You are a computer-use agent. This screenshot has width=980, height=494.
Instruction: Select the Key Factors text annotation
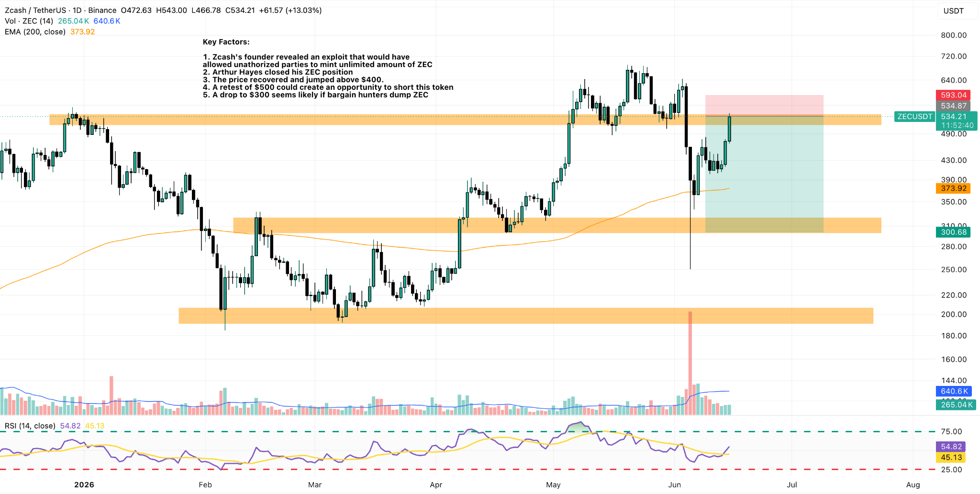(x=328, y=68)
